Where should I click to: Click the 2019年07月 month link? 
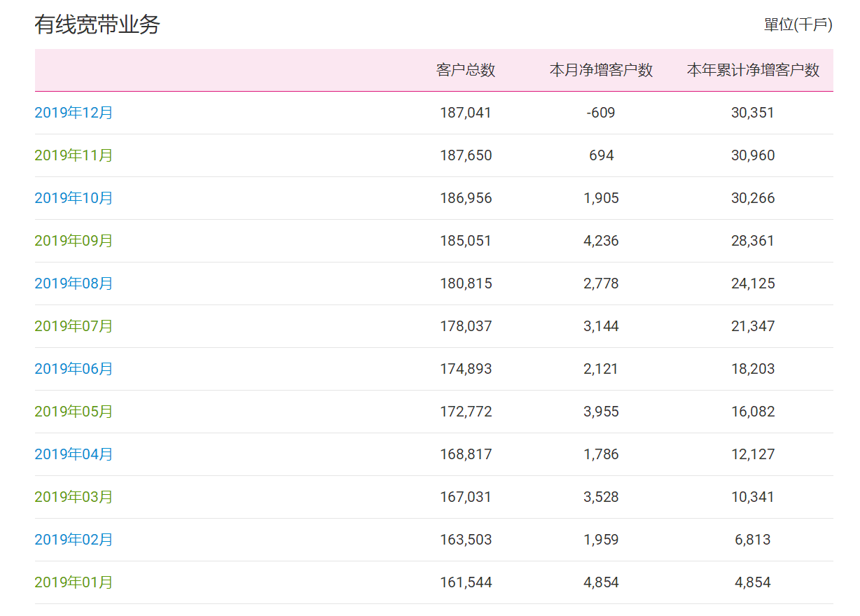pos(74,326)
